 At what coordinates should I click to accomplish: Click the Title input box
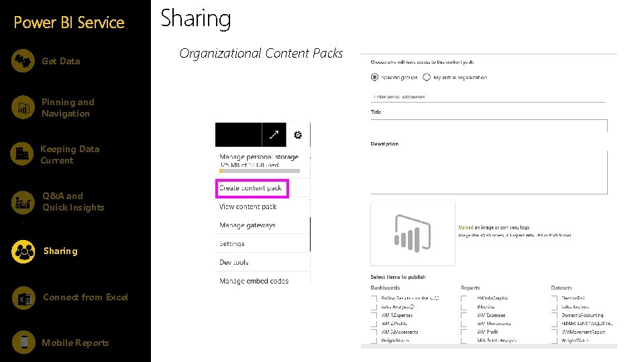[489, 125]
